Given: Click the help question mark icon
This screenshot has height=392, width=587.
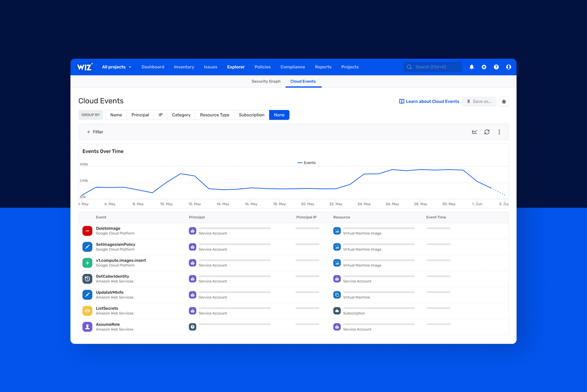Looking at the screenshot, I should [x=496, y=67].
